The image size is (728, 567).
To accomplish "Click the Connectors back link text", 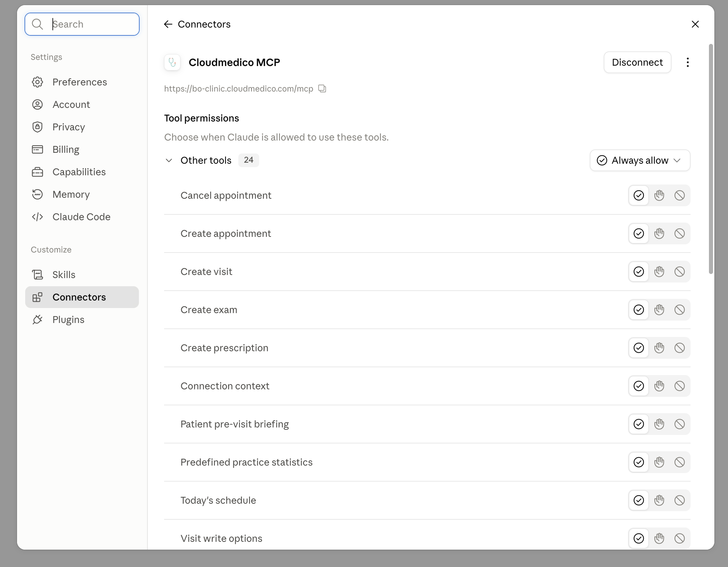I will 204,24.
